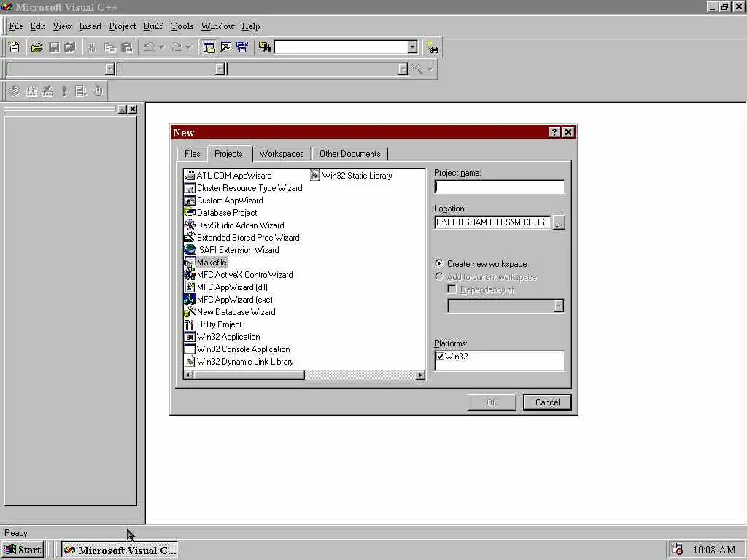Click Microsoft Visual C++ taskbar button

pos(120,550)
